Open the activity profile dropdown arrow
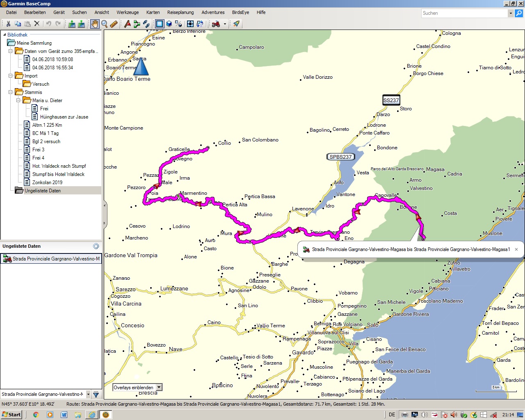Viewport: 525px width, 420px height. coord(225,24)
